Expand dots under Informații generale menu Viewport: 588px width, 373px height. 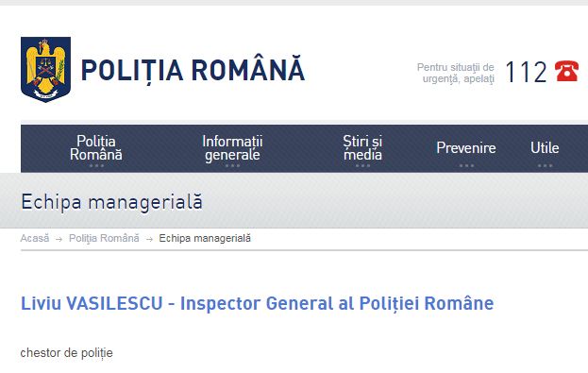click(x=232, y=165)
